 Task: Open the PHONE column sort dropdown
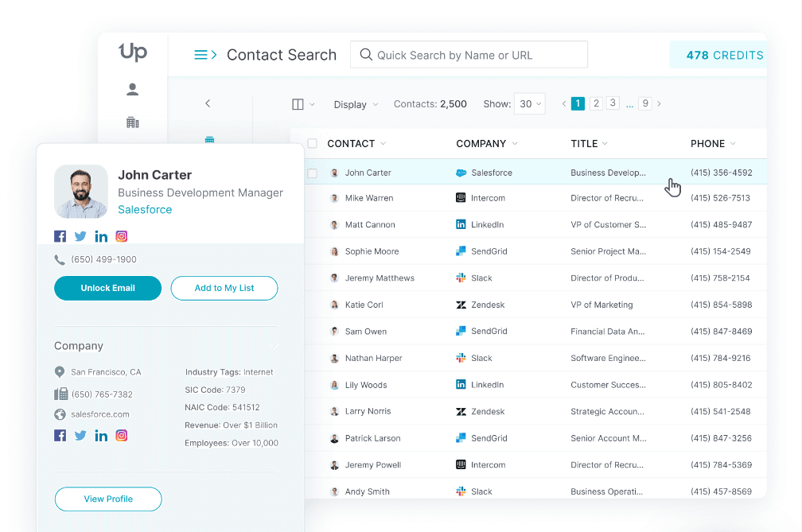coord(733,144)
